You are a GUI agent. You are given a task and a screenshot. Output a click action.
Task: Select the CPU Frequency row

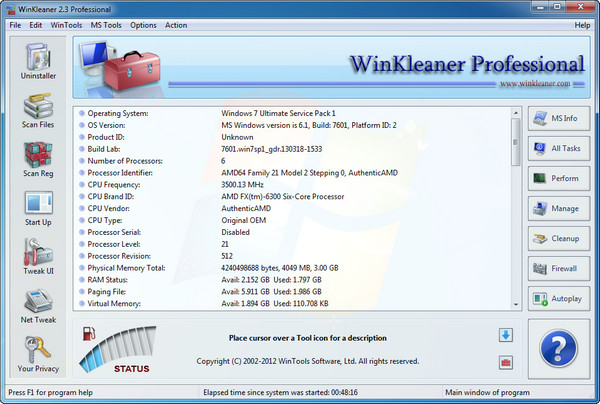[293, 184]
